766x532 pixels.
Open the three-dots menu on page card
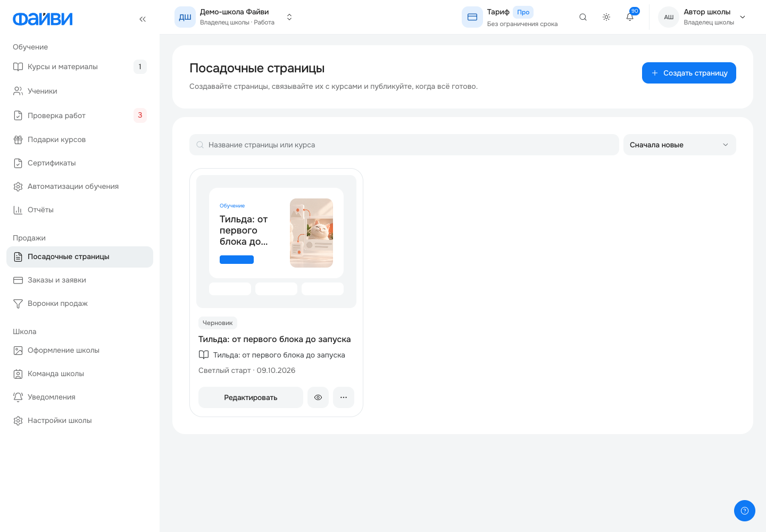click(x=344, y=397)
